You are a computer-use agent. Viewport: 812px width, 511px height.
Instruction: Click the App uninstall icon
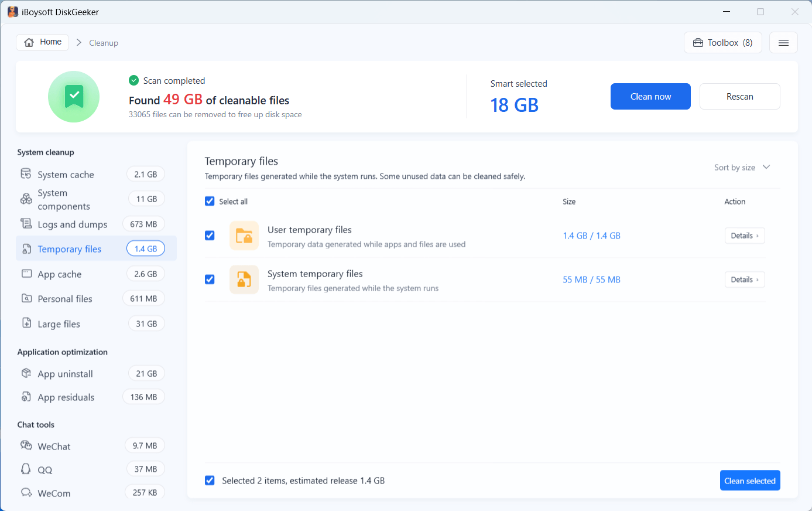[x=26, y=373]
